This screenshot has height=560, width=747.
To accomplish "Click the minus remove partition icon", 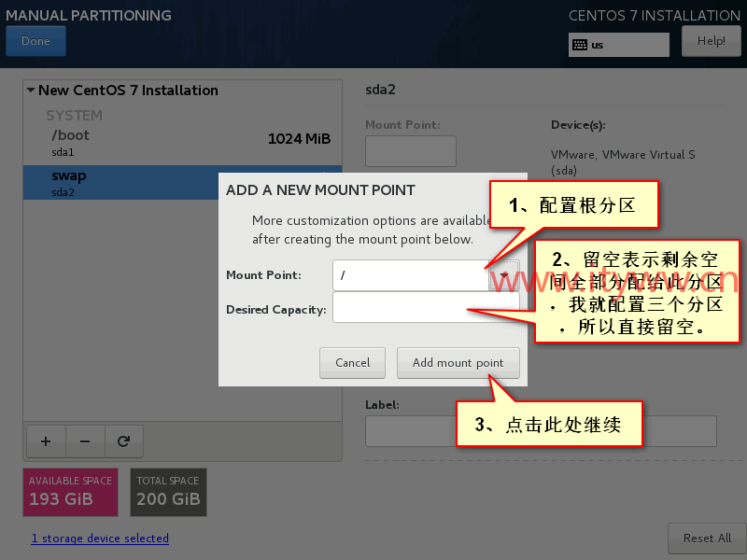I will click(x=85, y=441).
